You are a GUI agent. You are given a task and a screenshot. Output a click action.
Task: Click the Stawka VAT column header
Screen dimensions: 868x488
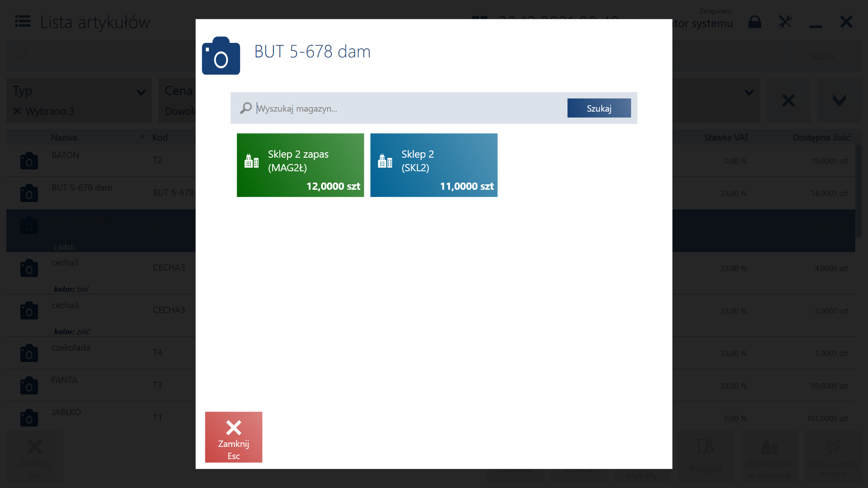coord(726,137)
